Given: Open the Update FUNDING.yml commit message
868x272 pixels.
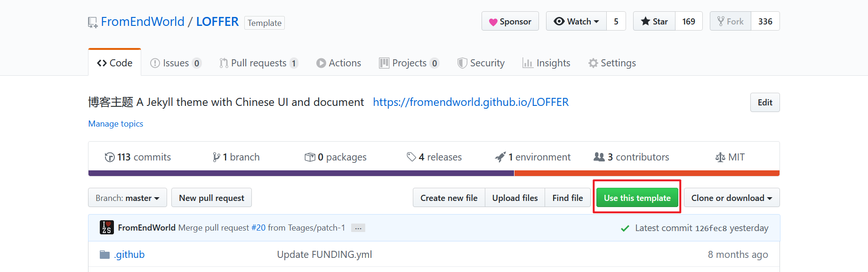Looking at the screenshot, I should (324, 255).
